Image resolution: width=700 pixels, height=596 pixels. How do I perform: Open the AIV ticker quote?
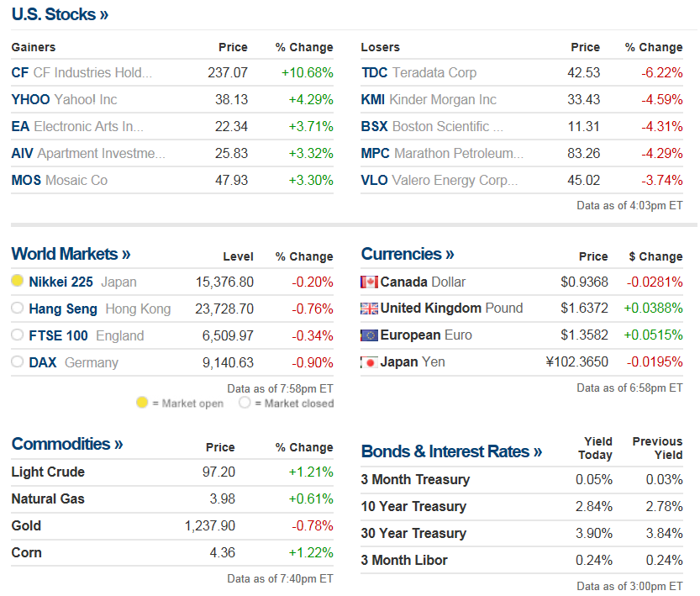pyautogui.click(x=23, y=154)
